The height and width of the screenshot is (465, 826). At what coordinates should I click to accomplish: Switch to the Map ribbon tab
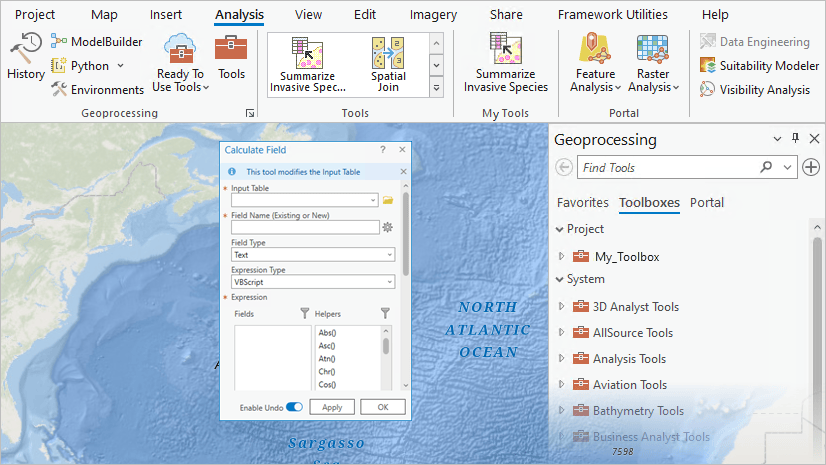click(104, 15)
